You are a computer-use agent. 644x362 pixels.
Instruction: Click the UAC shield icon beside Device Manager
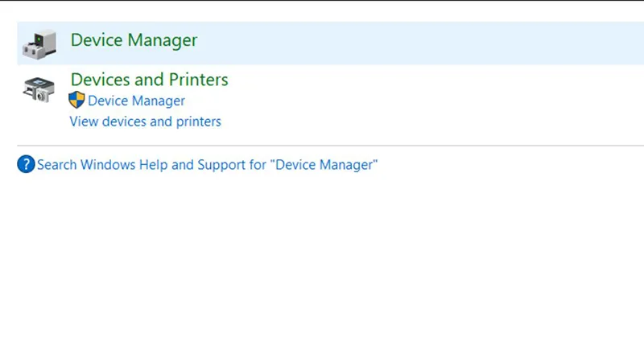[x=76, y=101]
